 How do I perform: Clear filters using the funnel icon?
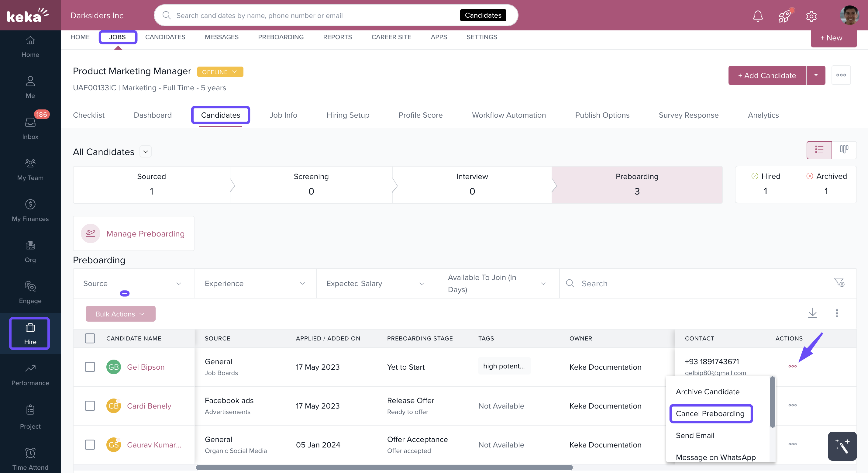point(839,282)
